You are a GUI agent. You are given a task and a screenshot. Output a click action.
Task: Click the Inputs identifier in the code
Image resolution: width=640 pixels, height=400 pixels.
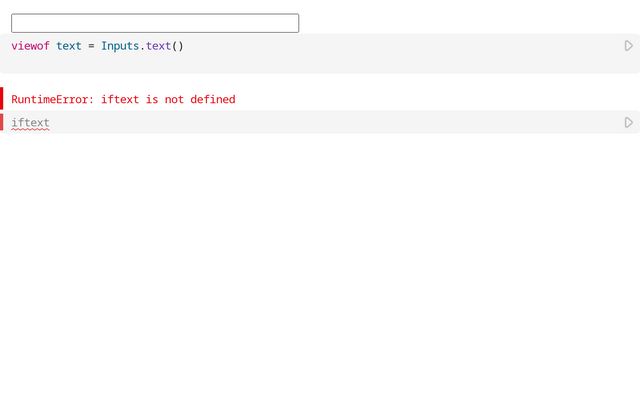tap(120, 46)
